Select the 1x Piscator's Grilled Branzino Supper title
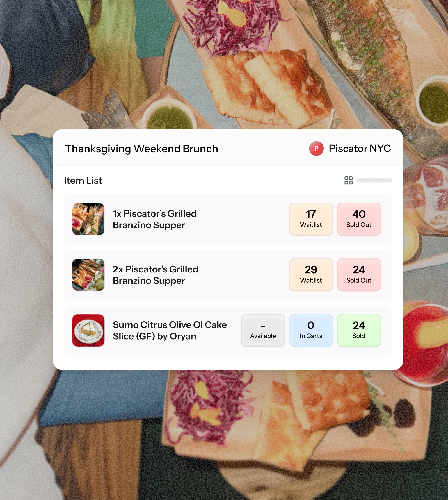This screenshot has height=500, width=448. tap(155, 219)
